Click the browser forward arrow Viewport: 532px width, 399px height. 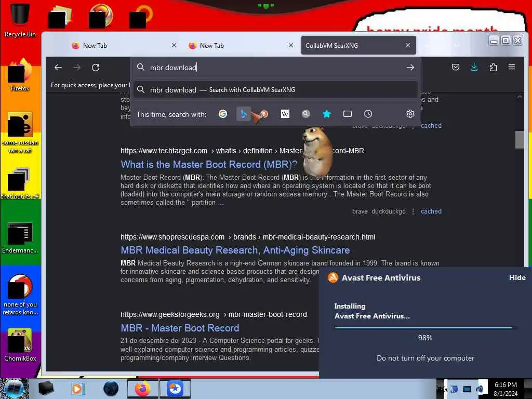77,67
